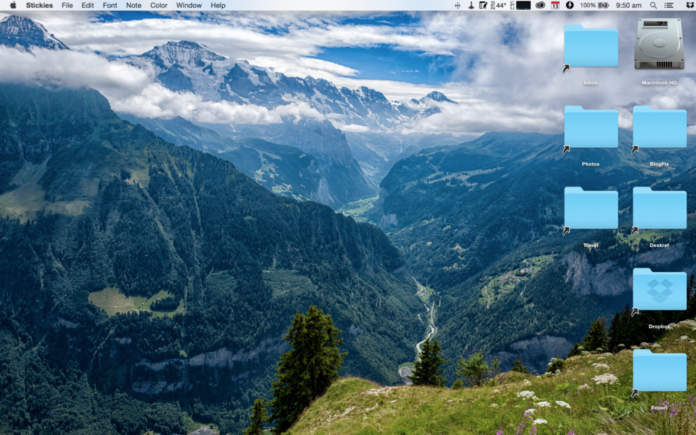
Task: Open the File menu
Action: pos(67,5)
